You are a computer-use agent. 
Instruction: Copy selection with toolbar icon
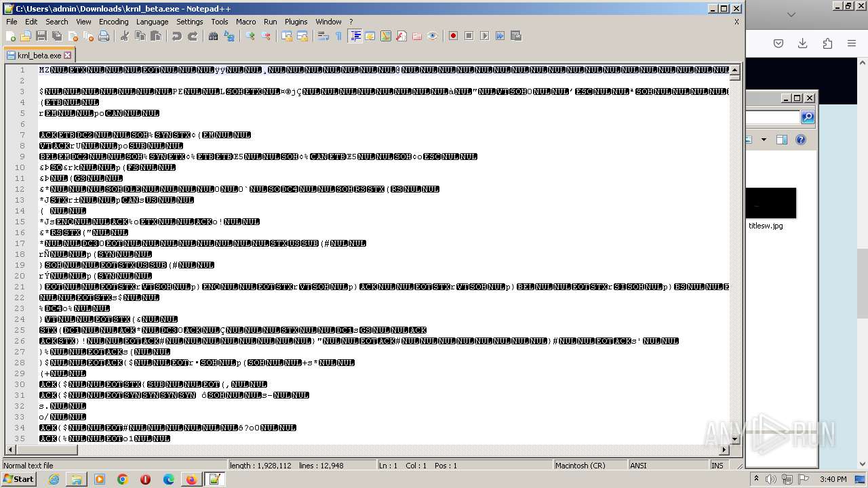[x=140, y=36]
